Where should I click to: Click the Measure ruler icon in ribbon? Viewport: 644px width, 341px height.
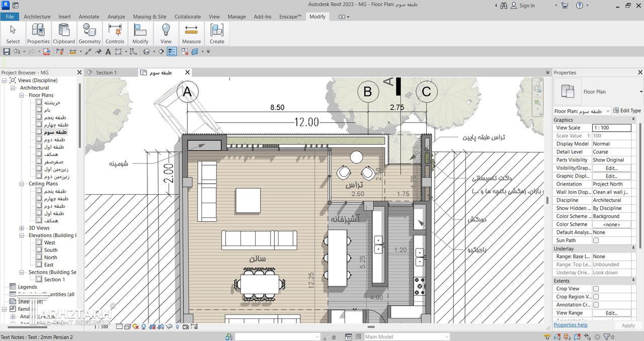coord(191,34)
